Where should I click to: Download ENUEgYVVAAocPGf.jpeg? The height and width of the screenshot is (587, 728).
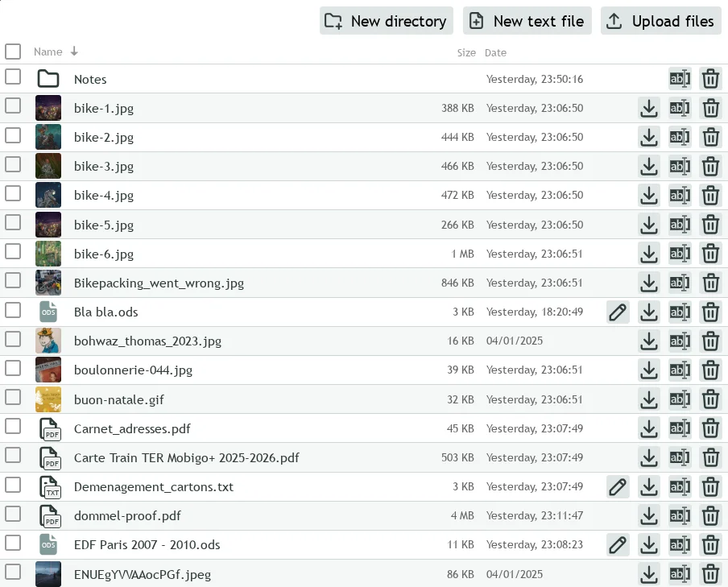click(x=648, y=574)
